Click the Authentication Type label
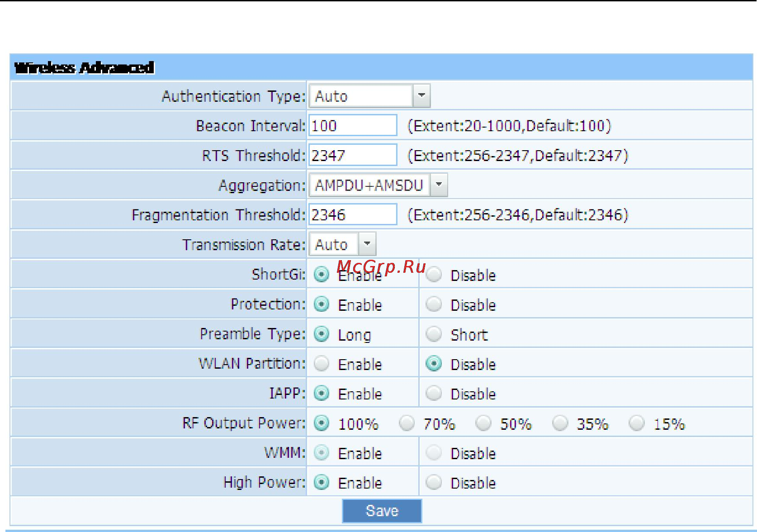757x532 pixels. [234, 96]
